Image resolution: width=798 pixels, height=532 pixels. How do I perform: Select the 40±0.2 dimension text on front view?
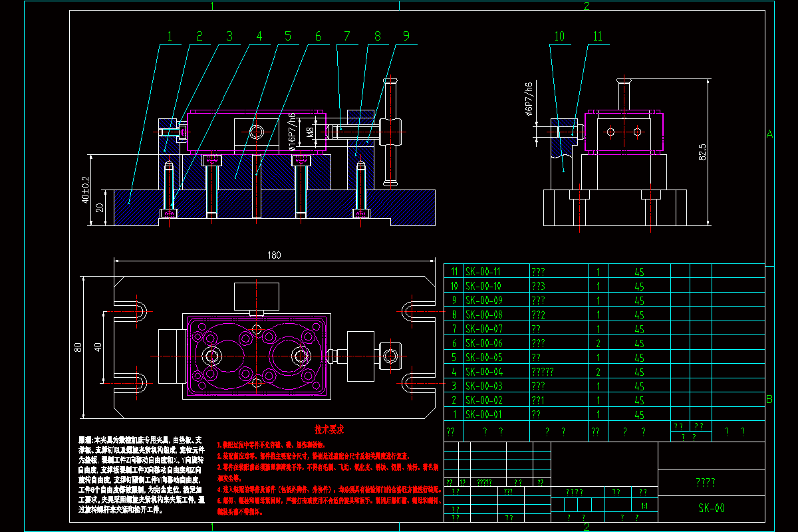click(84, 190)
